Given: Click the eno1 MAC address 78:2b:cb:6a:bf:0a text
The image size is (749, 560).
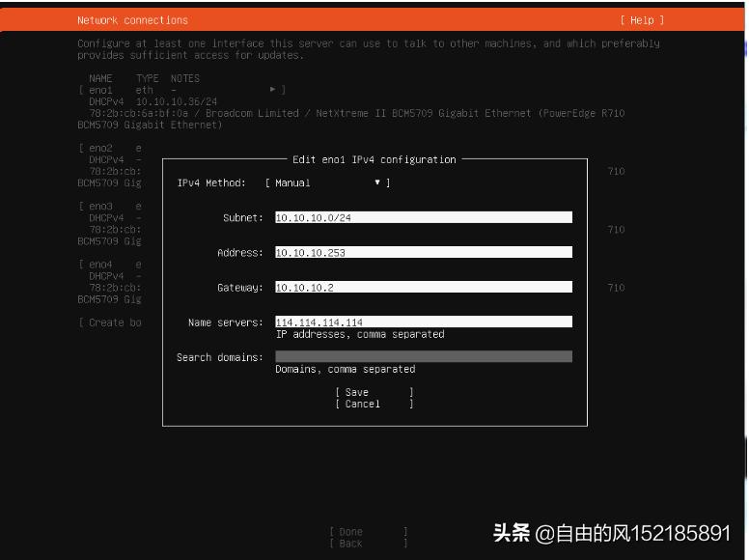Looking at the screenshot, I should pos(139,113).
